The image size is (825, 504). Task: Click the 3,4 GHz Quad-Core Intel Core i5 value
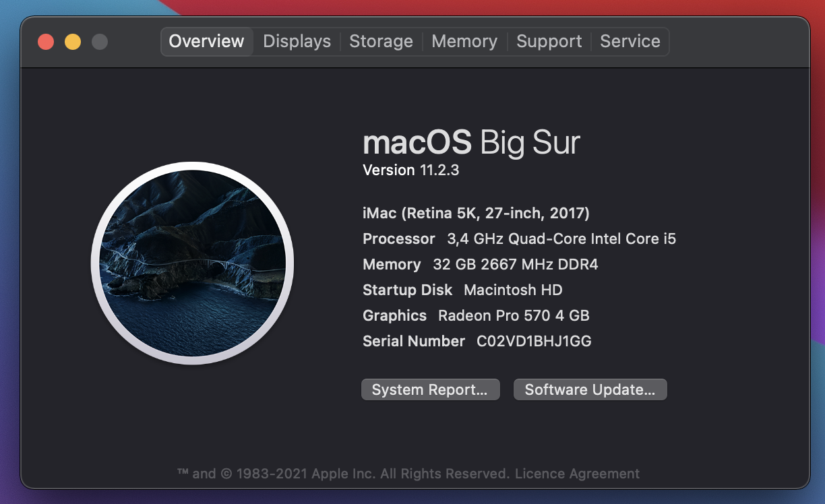pos(561,239)
